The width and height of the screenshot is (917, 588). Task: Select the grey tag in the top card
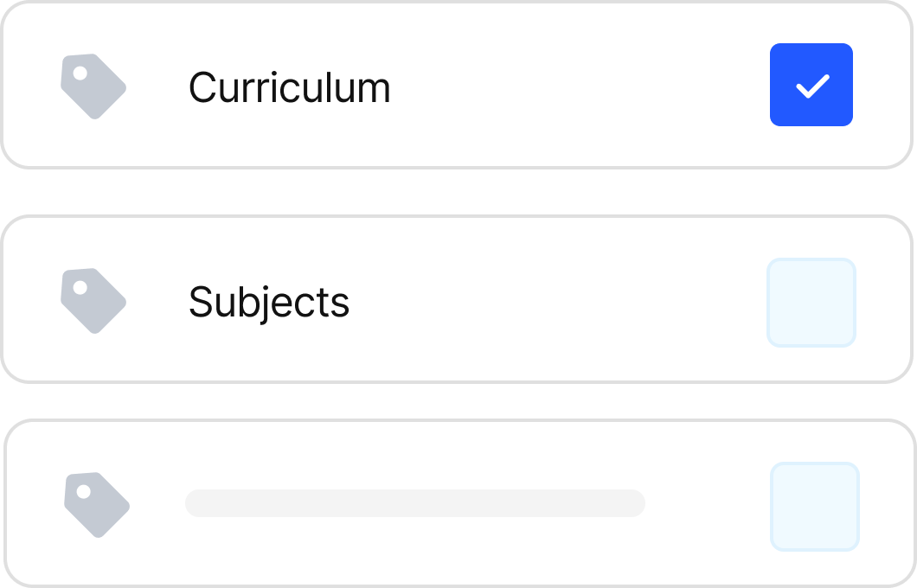click(x=93, y=86)
